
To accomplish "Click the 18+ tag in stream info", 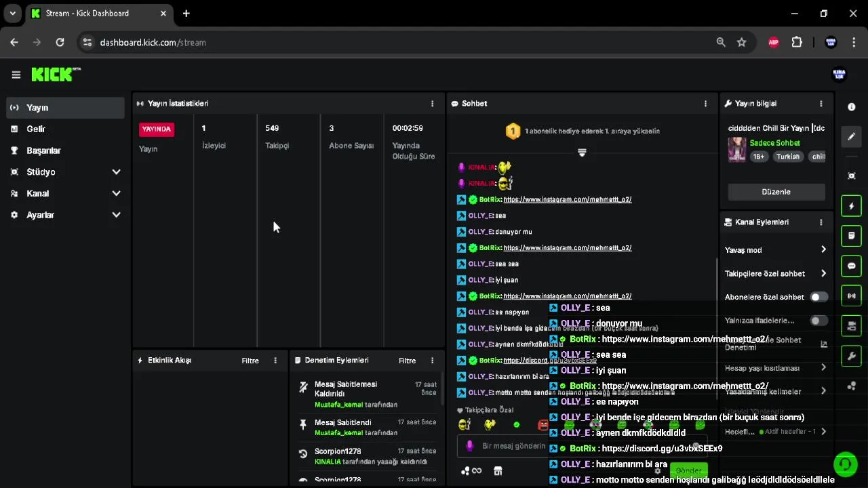I will [759, 157].
